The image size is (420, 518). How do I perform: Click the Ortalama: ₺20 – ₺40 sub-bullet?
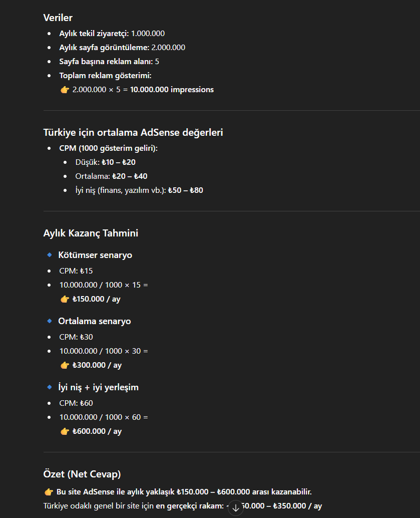click(111, 176)
